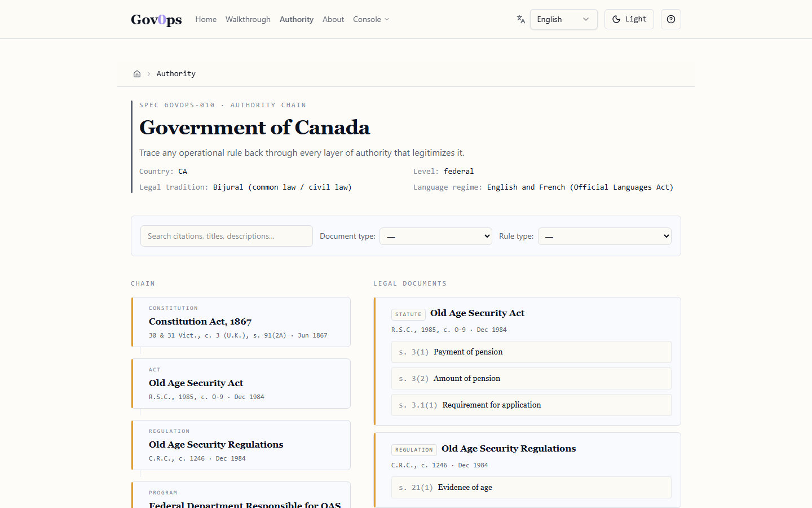The width and height of the screenshot is (812, 508).
Task: Select the Authority nav item
Action: pos(297,19)
